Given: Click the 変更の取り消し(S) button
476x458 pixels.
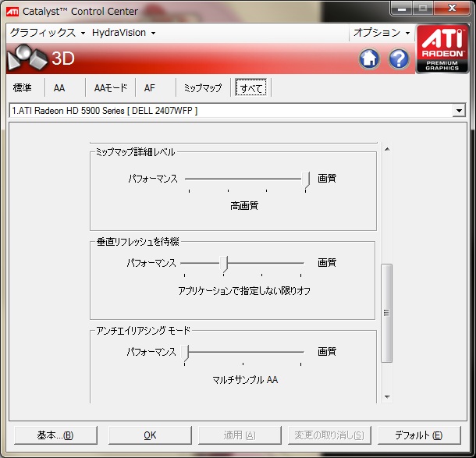Looking at the screenshot, I should coord(329,435).
